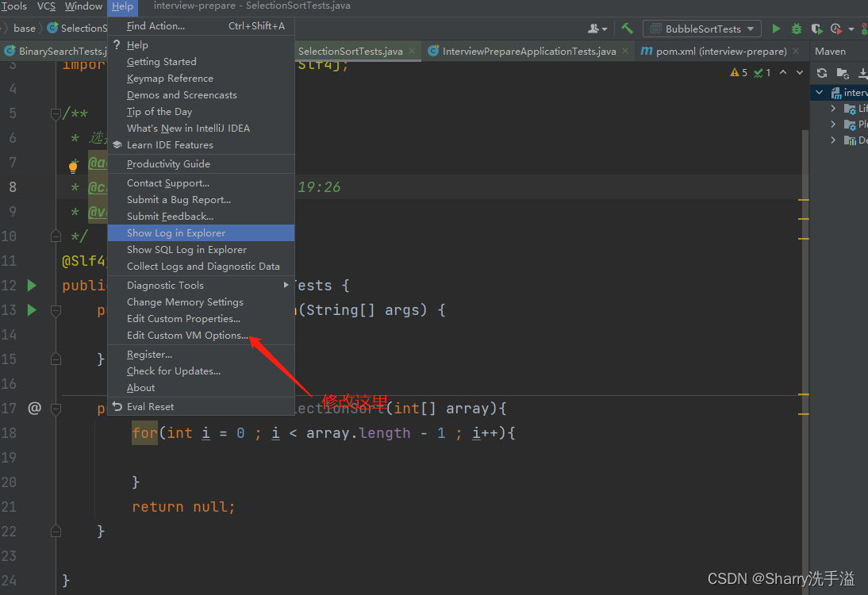Open Learn IDE Features entry

pyautogui.click(x=201, y=145)
